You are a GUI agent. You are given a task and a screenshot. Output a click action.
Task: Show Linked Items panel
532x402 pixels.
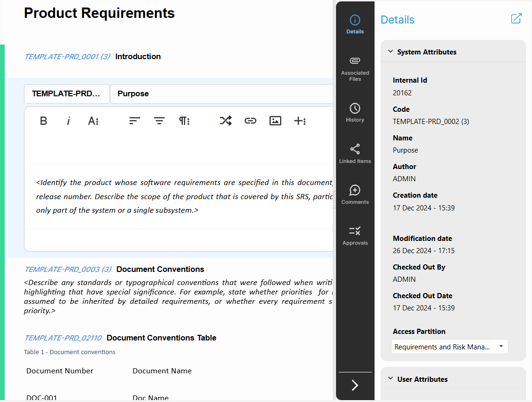point(355,154)
